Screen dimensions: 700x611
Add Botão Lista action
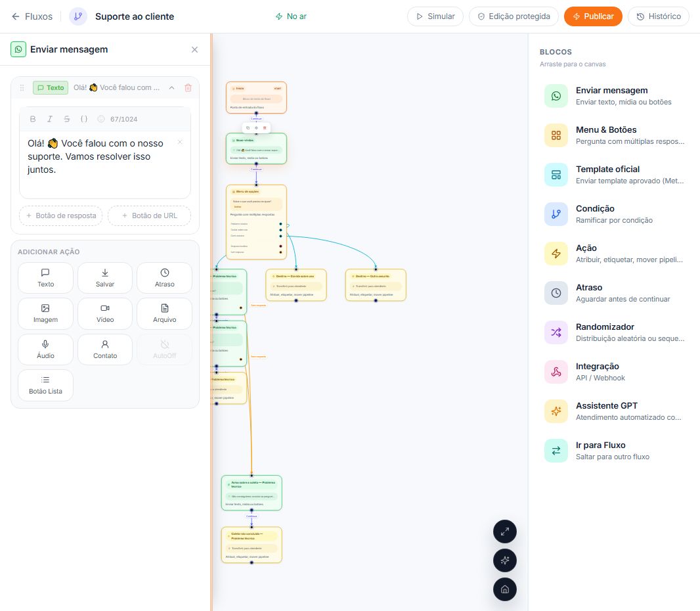coord(45,385)
